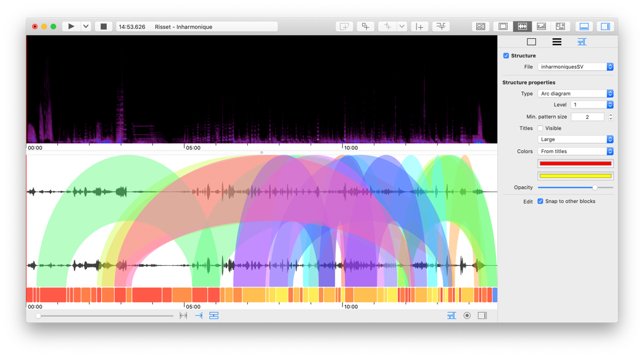Click the insert-at-cursor icon (bar with plus)

point(419,27)
